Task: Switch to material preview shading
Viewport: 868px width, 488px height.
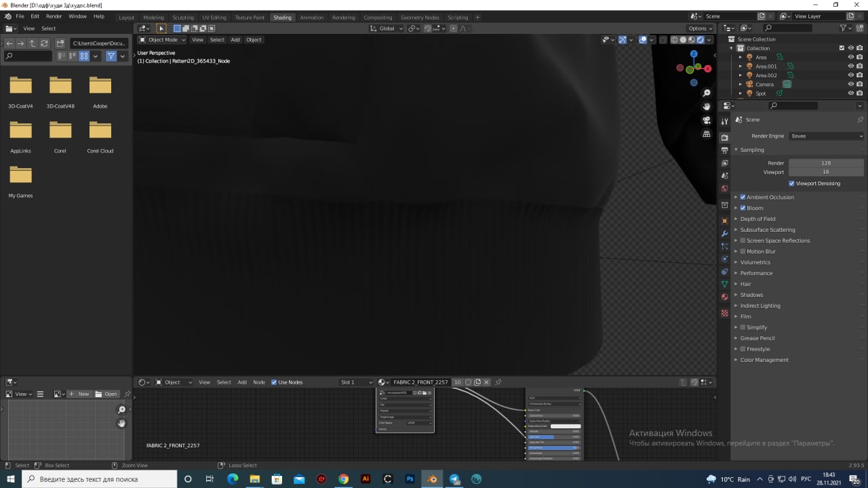Action: (x=693, y=40)
